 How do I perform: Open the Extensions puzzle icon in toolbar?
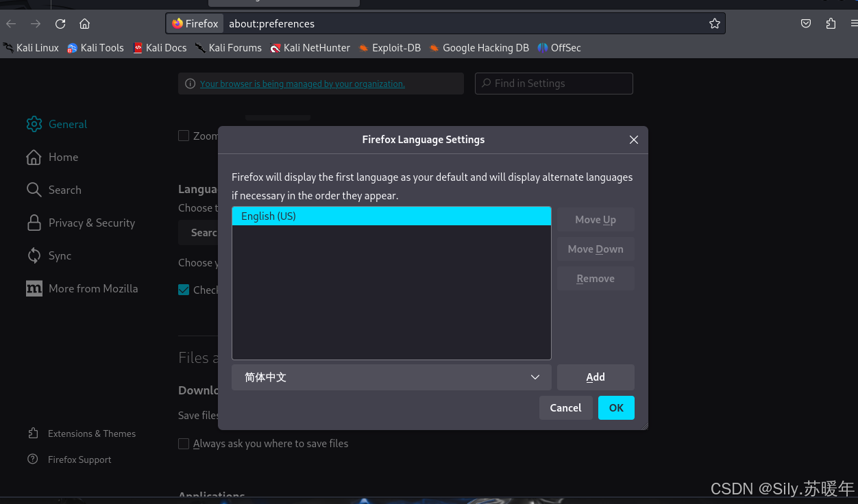point(831,24)
